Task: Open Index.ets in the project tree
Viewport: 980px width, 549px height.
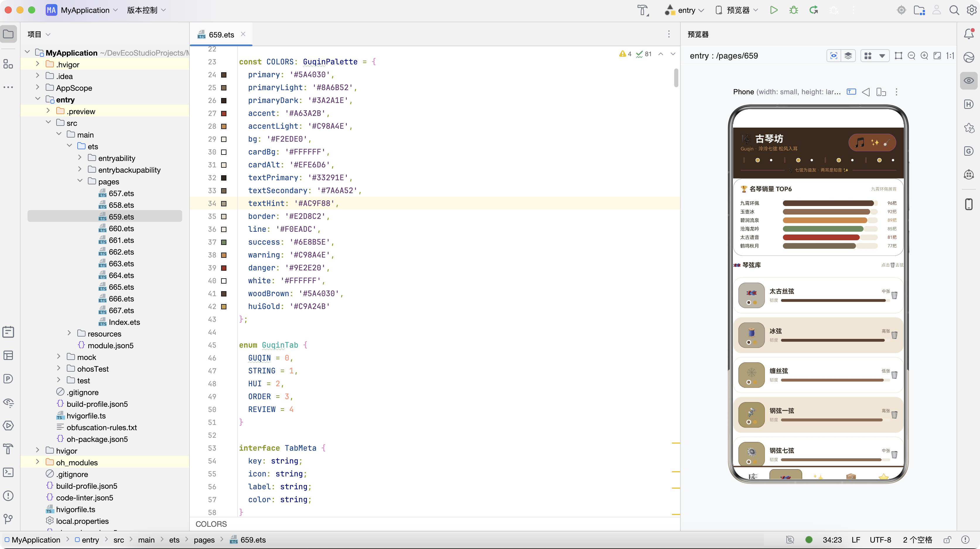Action: click(119, 322)
